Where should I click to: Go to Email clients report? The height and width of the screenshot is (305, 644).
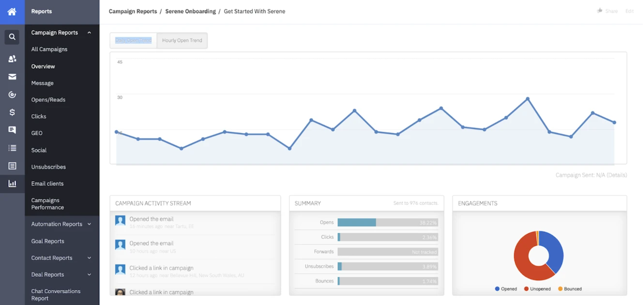[x=47, y=183]
